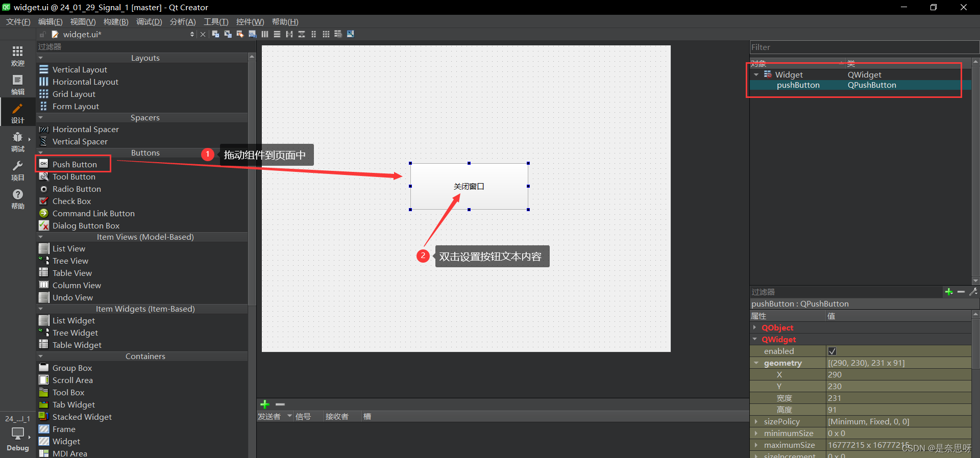Close the widget.ui document with X
The width and height of the screenshot is (980, 458).
click(x=203, y=34)
